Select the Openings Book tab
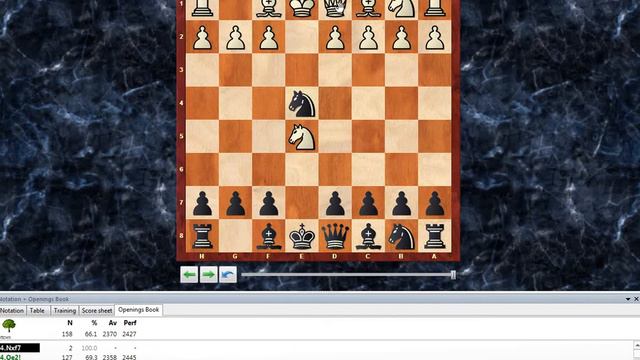Screen dimensions: 640x360 pyautogui.click(x=138, y=310)
